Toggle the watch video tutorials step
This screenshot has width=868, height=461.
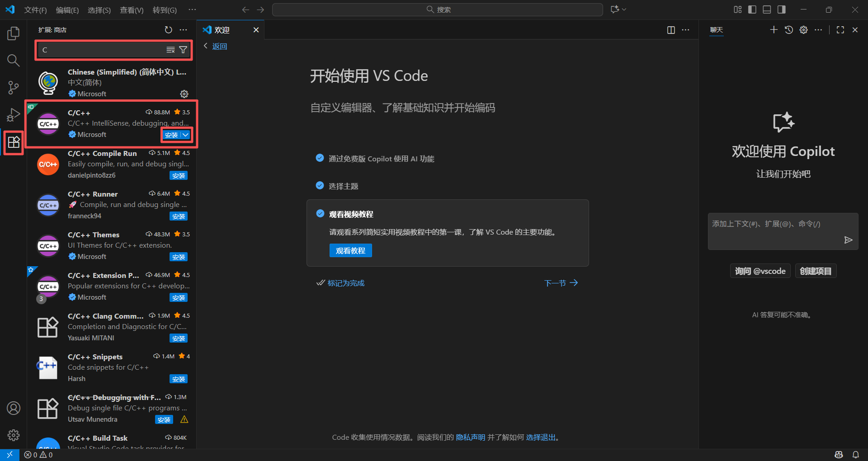[320, 213]
